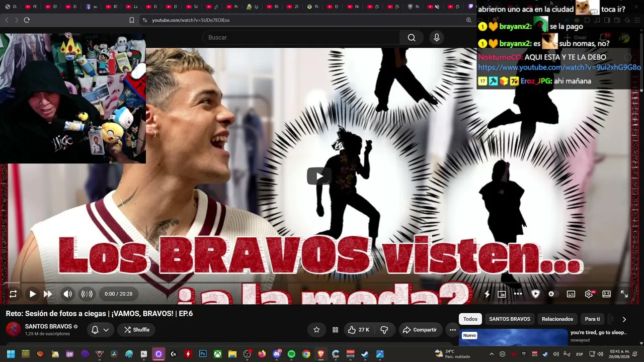Enter fullscreen mode for the video

point(624,294)
